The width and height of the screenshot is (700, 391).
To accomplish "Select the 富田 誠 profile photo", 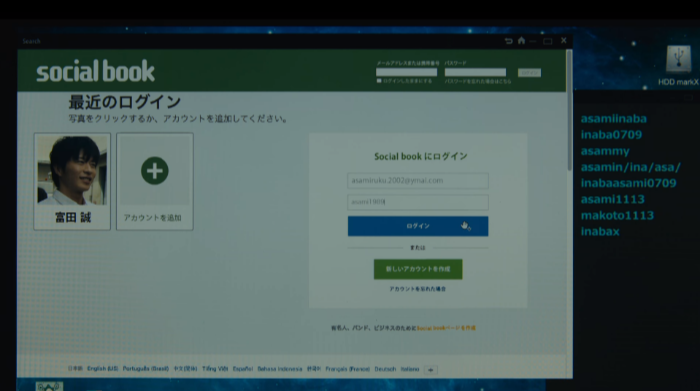I will point(72,170).
